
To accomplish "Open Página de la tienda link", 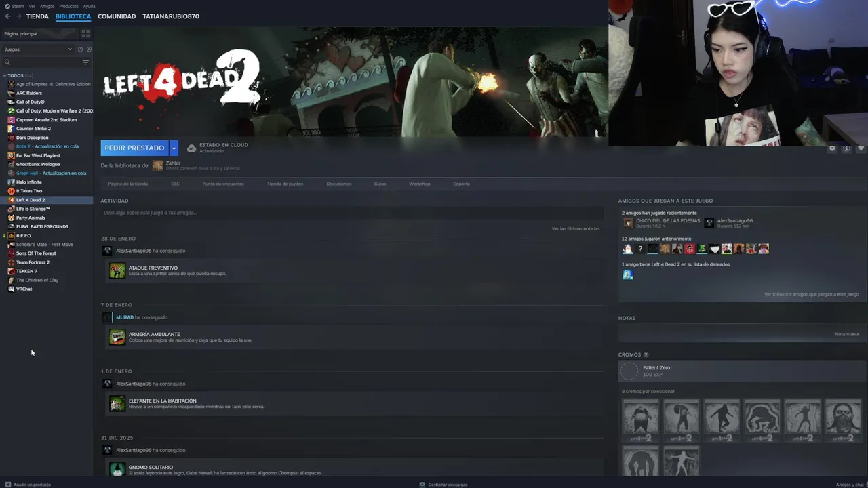I will [127, 184].
